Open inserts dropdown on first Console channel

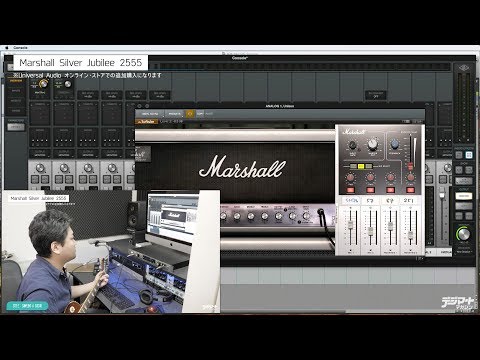point(40,104)
